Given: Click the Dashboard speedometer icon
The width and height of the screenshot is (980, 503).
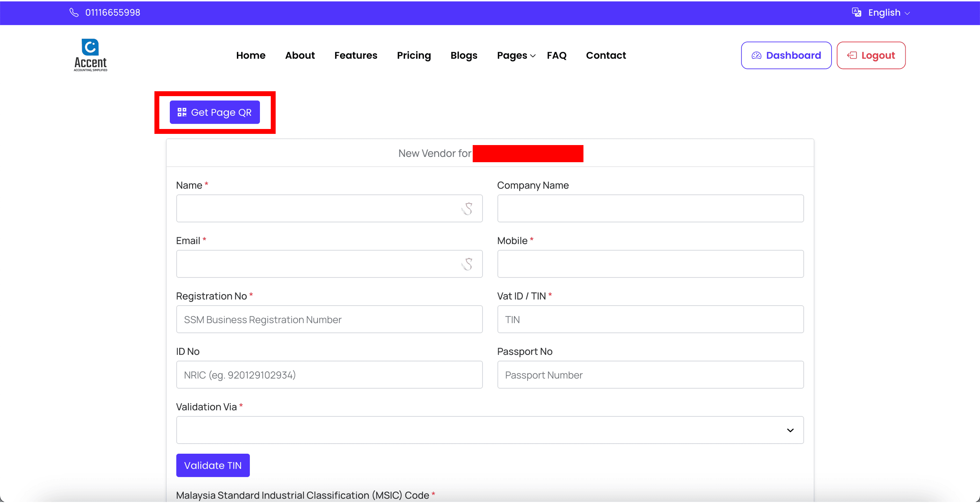Looking at the screenshot, I should pos(756,56).
